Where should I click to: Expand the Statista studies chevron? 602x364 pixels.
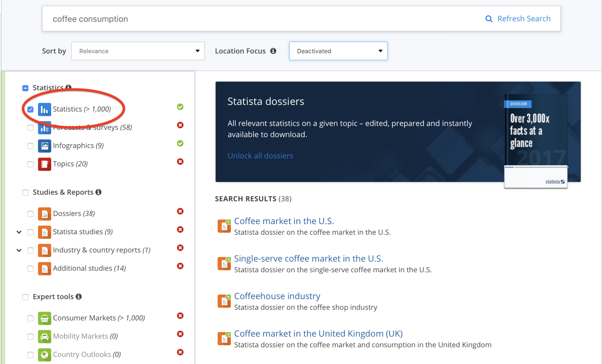[19, 232]
